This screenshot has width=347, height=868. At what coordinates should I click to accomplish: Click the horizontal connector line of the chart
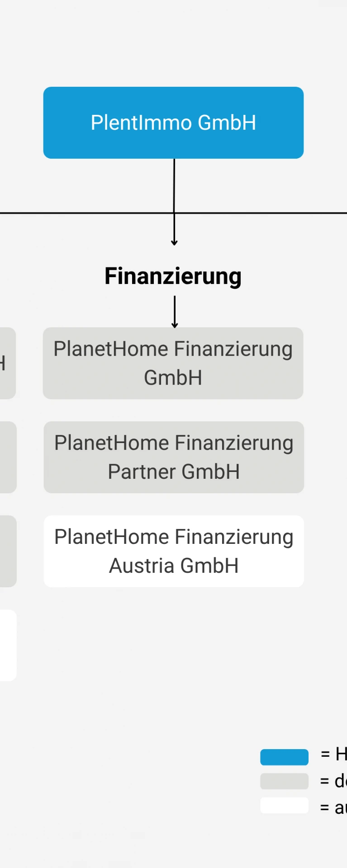pyautogui.click(x=173, y=213)
